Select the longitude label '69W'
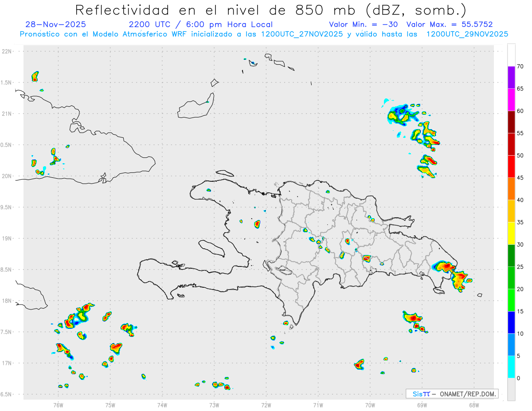 (x=422, y=405)
